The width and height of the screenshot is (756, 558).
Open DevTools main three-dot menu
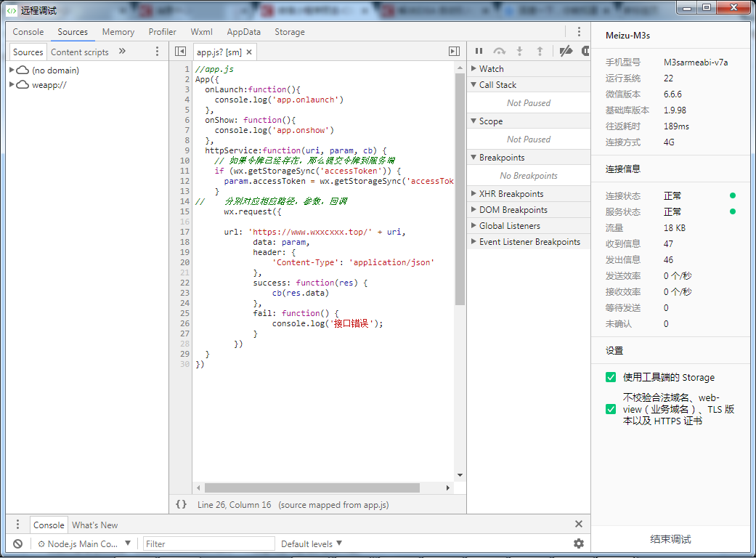(579, 32)
